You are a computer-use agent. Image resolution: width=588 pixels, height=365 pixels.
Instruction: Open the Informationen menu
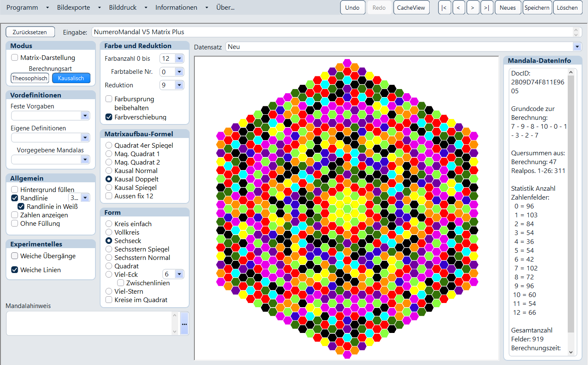click(176, 8)
